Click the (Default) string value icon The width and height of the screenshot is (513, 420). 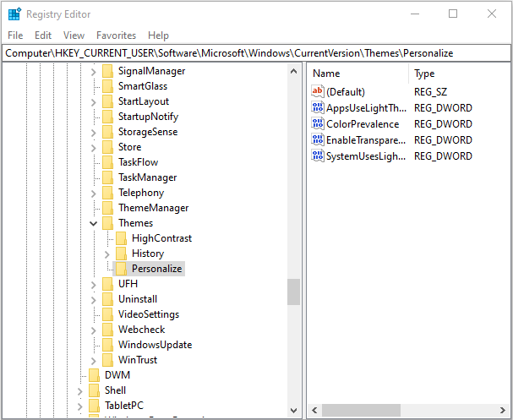318,91
